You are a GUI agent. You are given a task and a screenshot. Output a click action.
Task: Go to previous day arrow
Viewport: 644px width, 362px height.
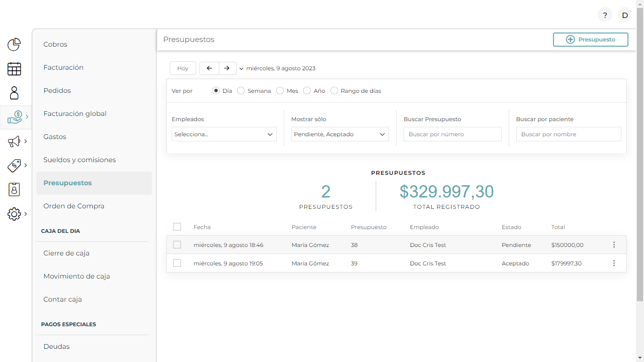(209, 68)
